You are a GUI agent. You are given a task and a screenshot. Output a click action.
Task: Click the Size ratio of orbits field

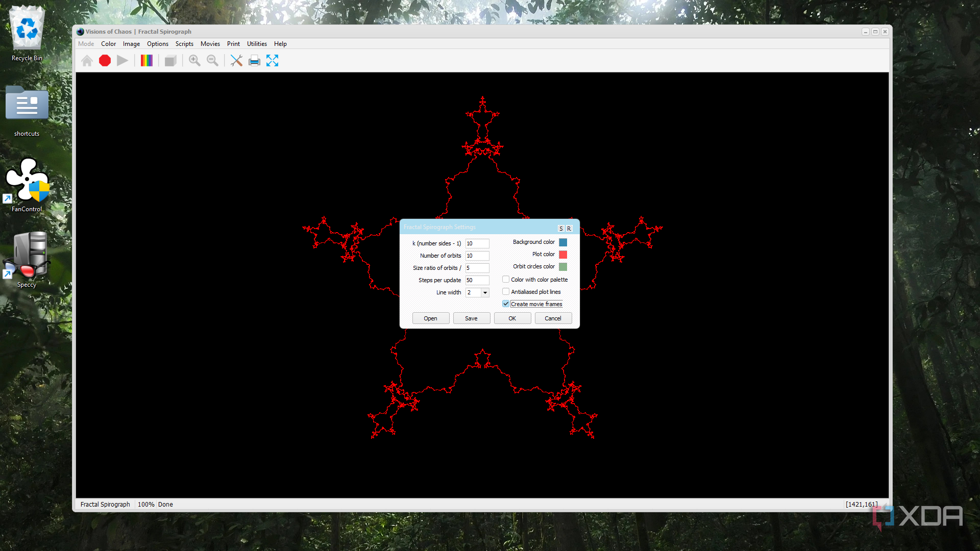tap(477, 268)
